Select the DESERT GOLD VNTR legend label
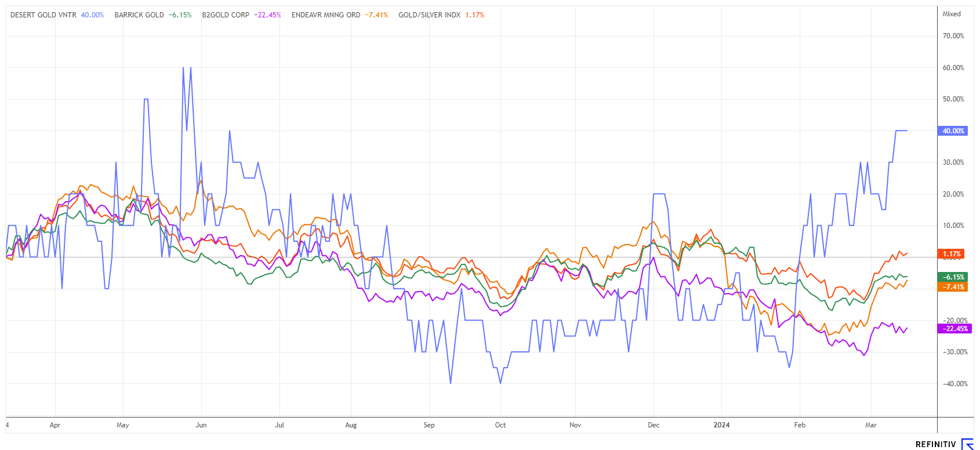980x450 pixels. pos(43,15)
